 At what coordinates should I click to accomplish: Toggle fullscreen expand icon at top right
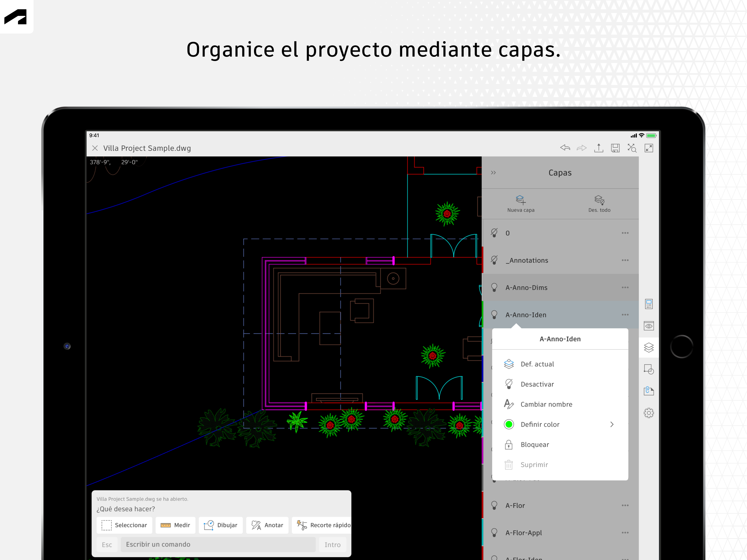(648, 148)
